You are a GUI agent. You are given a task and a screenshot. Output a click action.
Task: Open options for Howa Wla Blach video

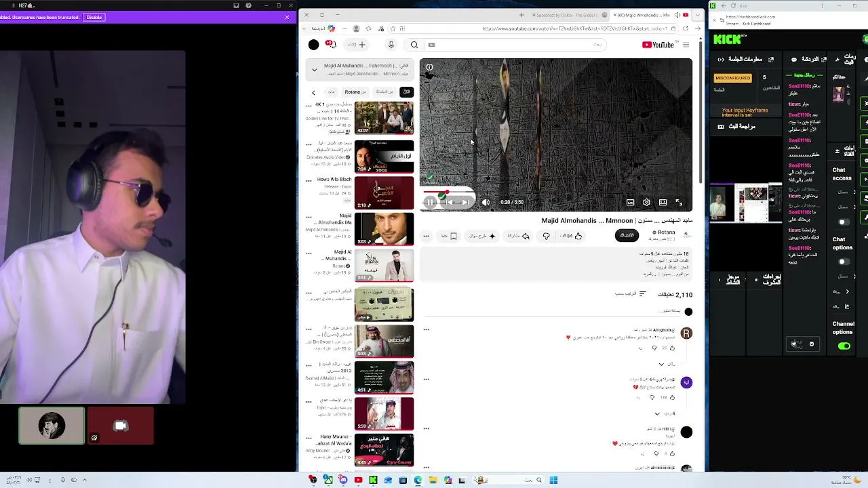[309, 181]
